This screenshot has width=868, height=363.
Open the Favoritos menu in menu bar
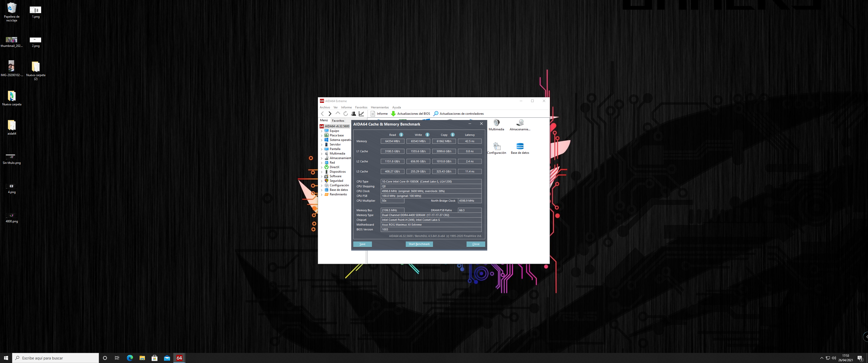click(361, 107)
